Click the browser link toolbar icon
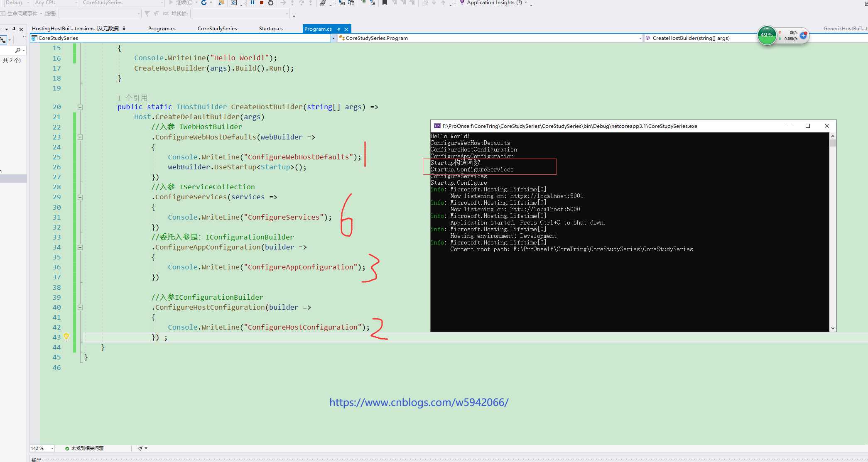The width and height of the screenshot is (868, 462). coord(234,2)
